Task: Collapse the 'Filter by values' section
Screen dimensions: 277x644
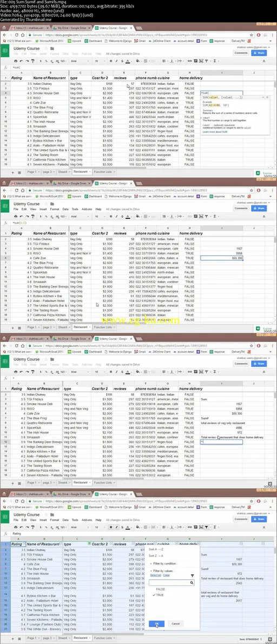Action: 162,571
